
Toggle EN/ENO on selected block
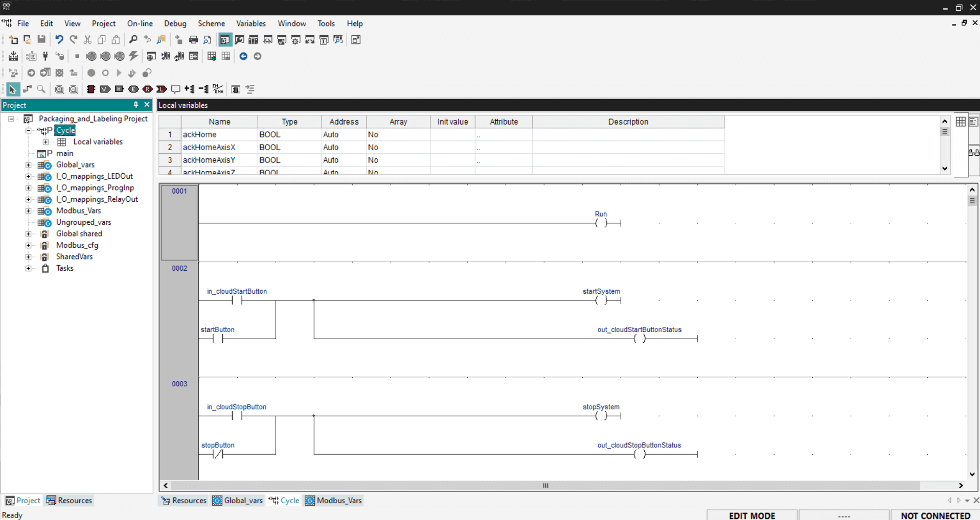(218, 89)
